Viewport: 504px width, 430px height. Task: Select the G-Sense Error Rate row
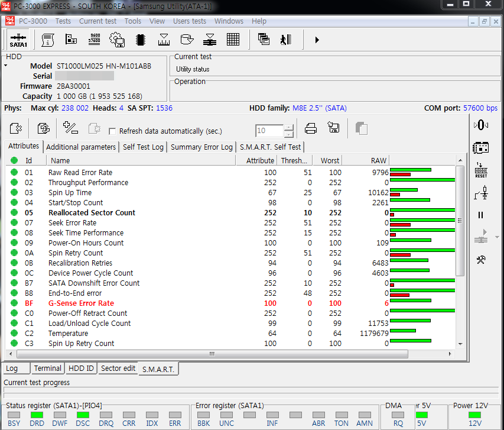point(230,303)
